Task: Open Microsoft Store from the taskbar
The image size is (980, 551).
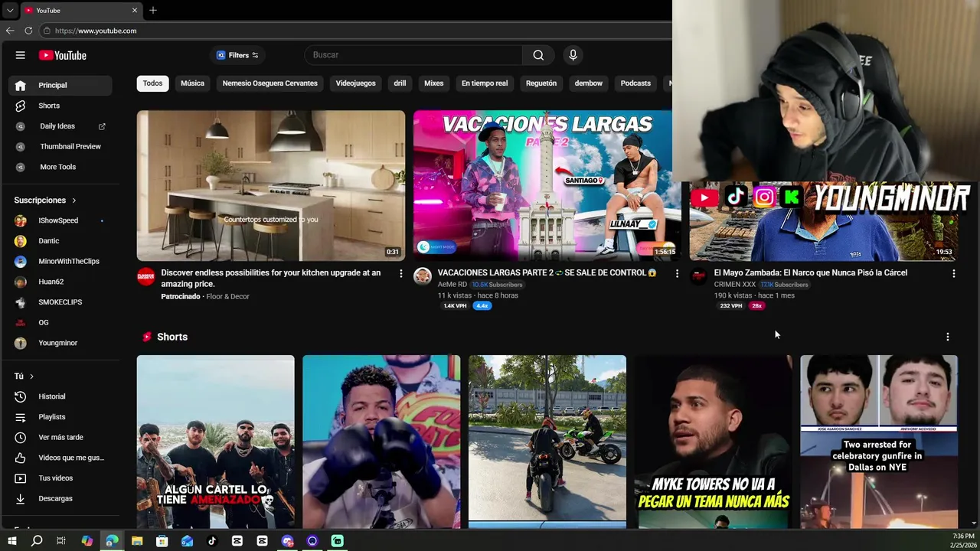Action: click(162, 541)
